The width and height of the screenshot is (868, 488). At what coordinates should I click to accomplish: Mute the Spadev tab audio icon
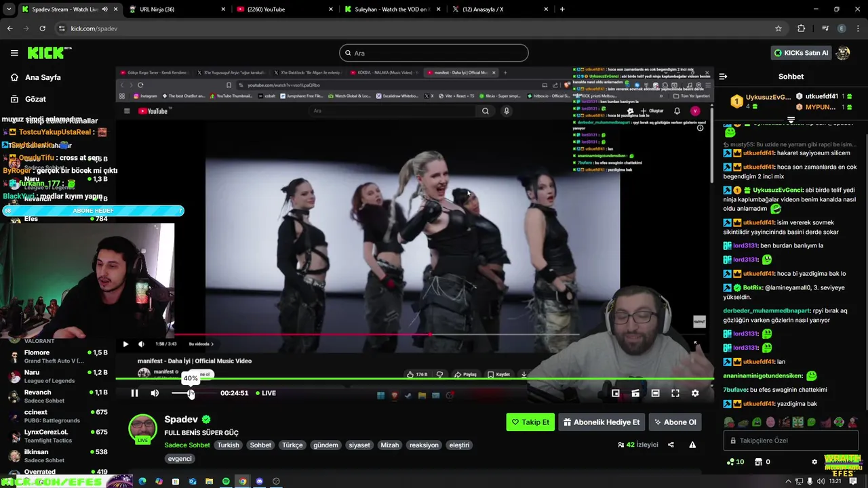[x=104, y=9]
